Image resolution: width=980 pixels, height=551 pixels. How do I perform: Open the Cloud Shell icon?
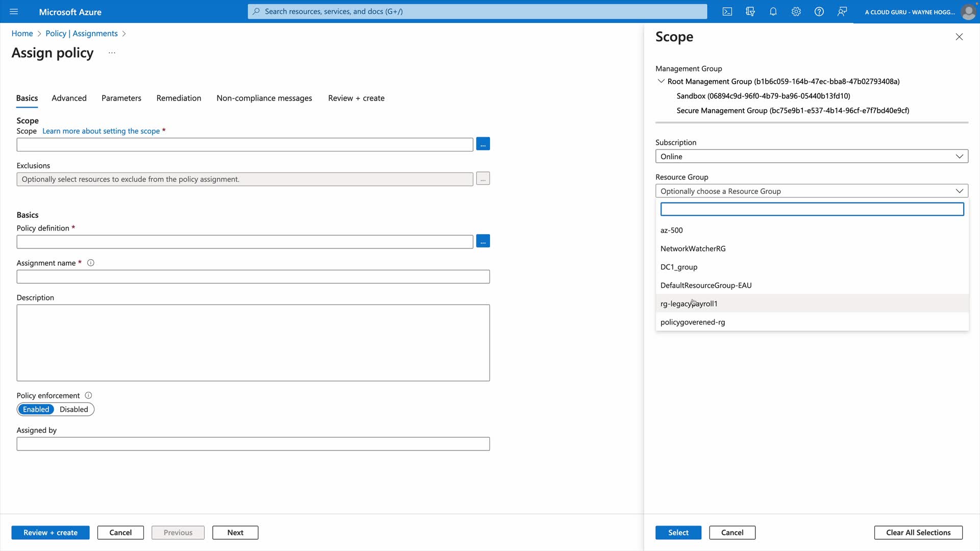coord(727,11)
